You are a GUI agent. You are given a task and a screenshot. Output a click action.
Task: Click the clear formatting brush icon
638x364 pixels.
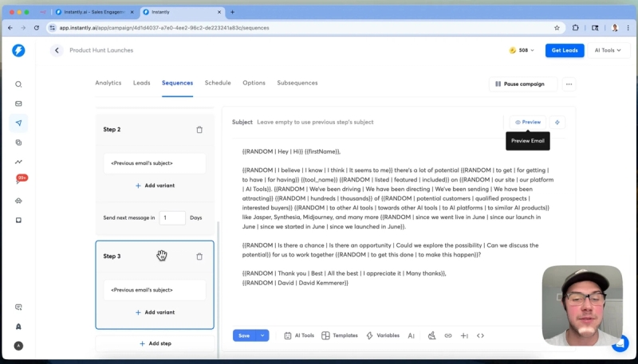pos(431,335)
